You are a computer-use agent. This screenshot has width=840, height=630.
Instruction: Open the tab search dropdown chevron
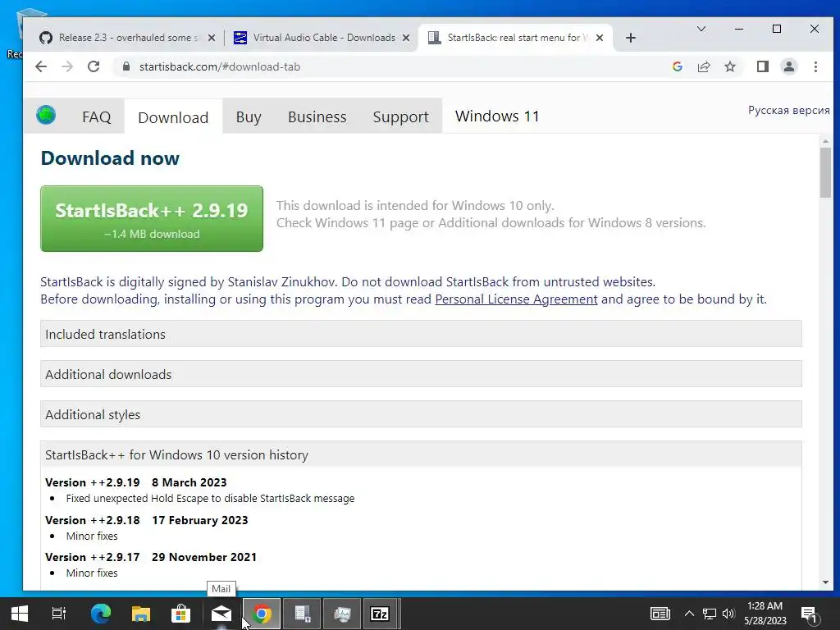click(701, 29)
